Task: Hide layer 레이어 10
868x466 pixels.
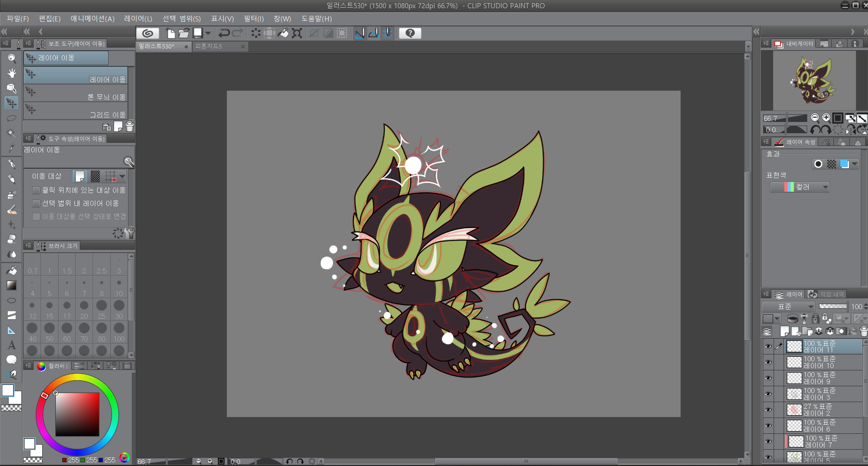Action: [x=768, y=362]
